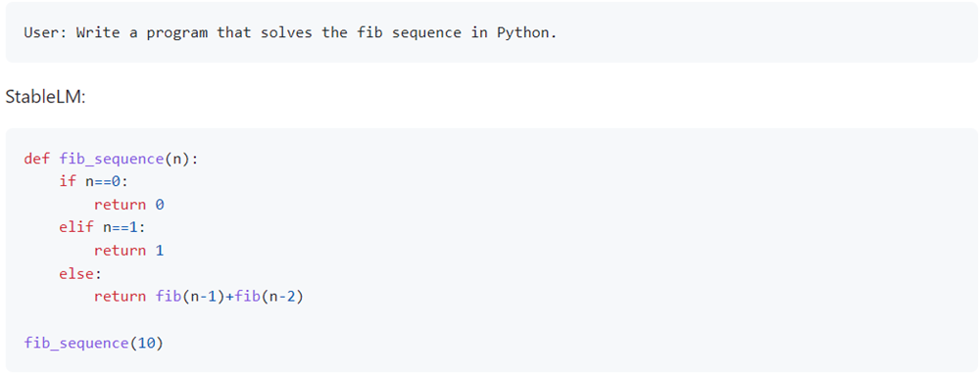Click the number 10 in the final call
The height and width of the screenshot is (375, 980).
pyautogui.click(x=146, y=343)
